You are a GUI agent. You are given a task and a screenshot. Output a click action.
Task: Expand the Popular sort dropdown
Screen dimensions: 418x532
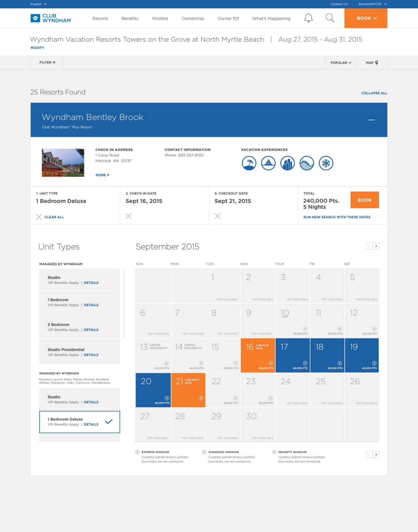(x=341, y=63)
